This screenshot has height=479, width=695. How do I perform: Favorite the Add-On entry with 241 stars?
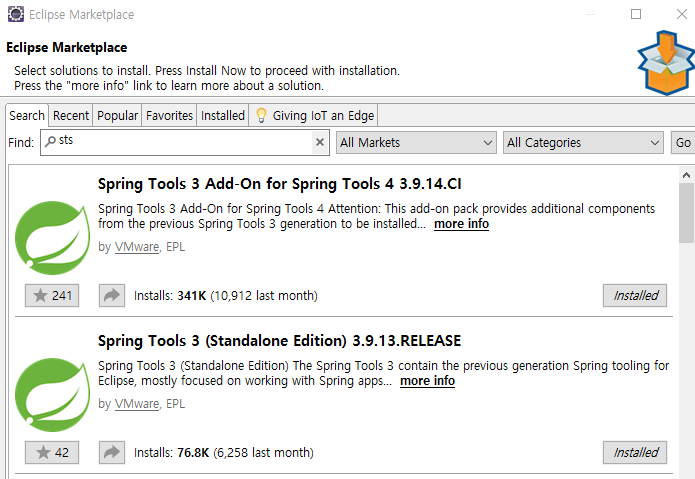(52, 296)
